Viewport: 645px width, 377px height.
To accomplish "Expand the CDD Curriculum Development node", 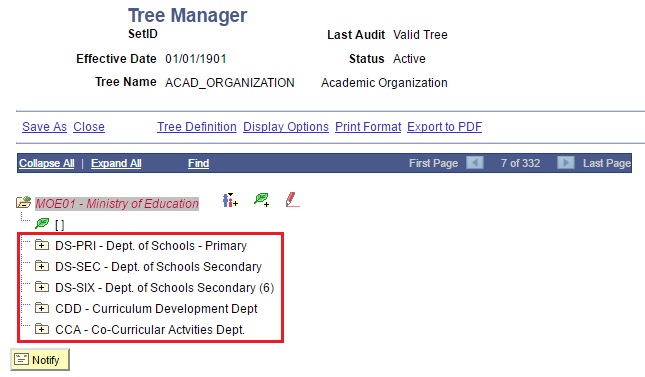I will [42, 308].
